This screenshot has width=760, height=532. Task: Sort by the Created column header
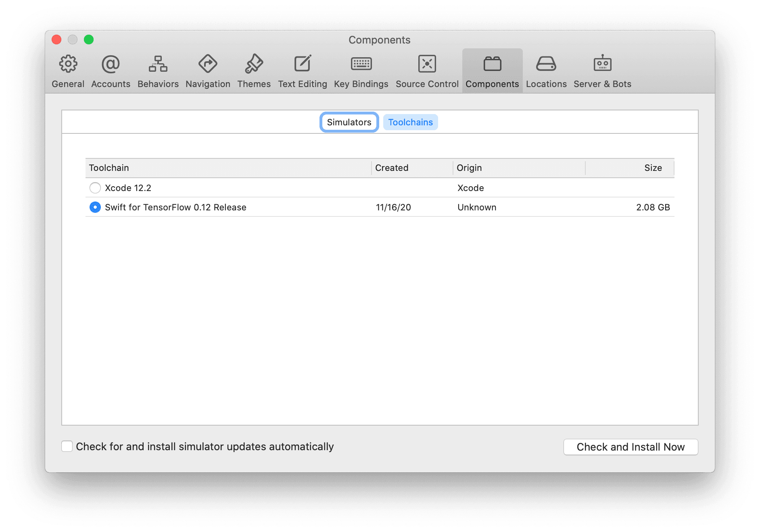(412, 168)
